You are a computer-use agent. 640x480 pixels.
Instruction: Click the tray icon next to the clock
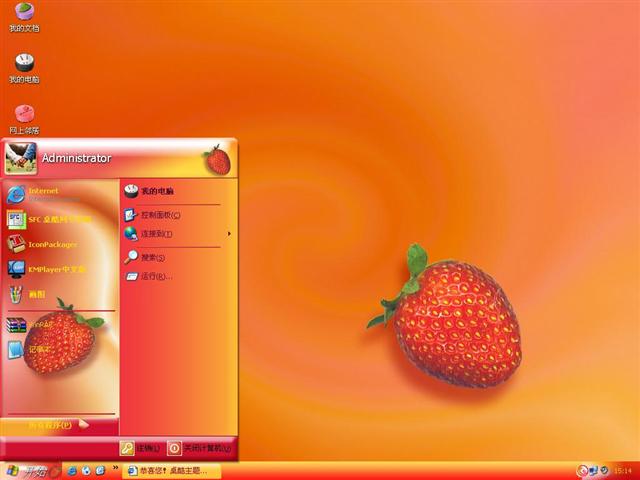tap(604, 471)
